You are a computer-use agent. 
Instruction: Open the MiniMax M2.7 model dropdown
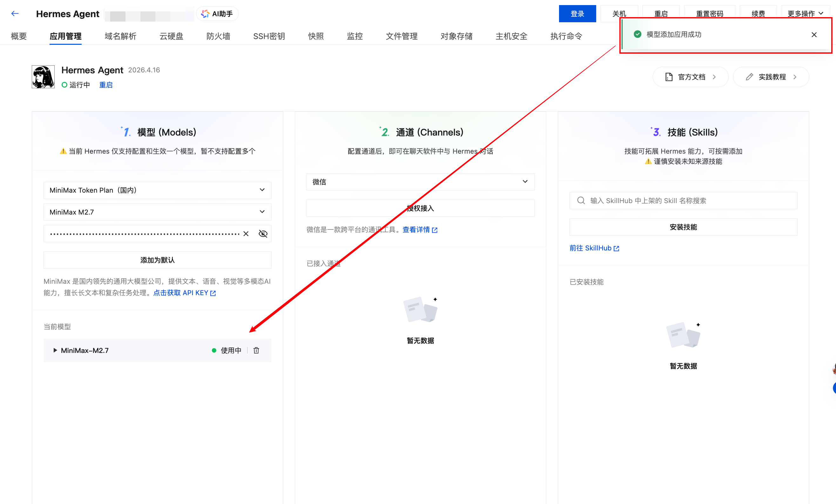158,212
